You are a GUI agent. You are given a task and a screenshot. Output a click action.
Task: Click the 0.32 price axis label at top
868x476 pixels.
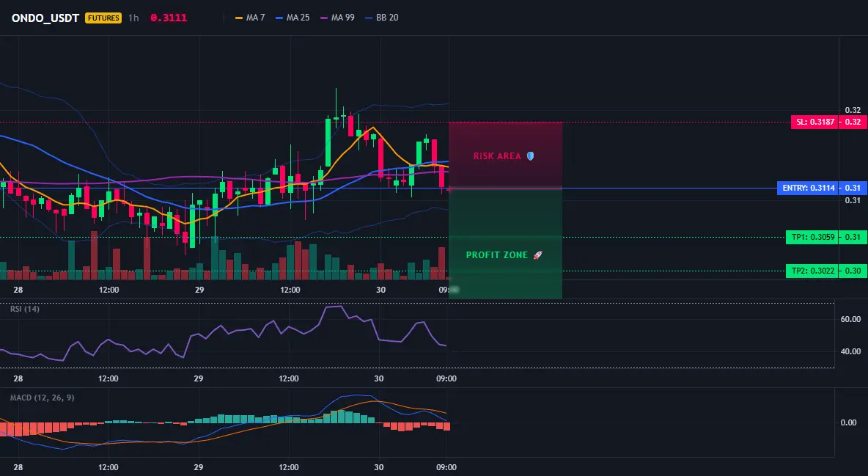(853, 110)
